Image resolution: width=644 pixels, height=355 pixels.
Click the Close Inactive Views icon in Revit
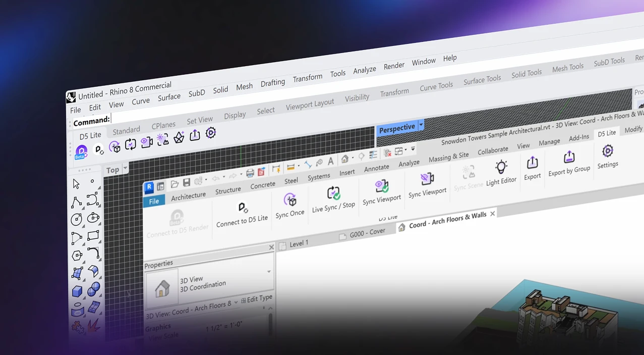pyautogui.click(x=387, y=153)
